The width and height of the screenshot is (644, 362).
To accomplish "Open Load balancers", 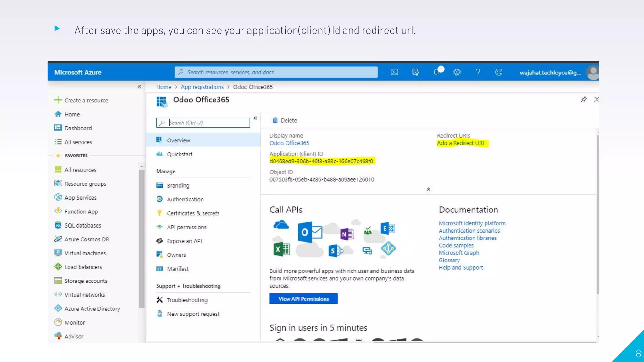I will pyautogui.click(x=78, y=267).
